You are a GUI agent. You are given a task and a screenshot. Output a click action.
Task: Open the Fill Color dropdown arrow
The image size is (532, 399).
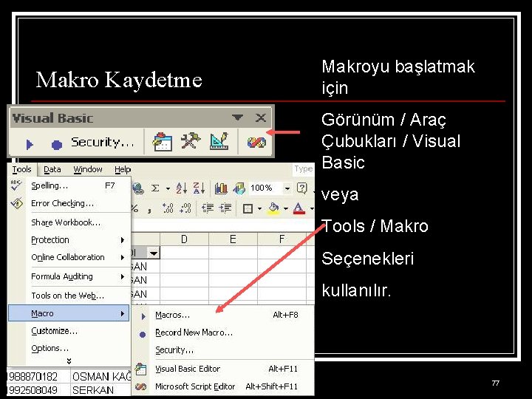[x=286, y=208]
